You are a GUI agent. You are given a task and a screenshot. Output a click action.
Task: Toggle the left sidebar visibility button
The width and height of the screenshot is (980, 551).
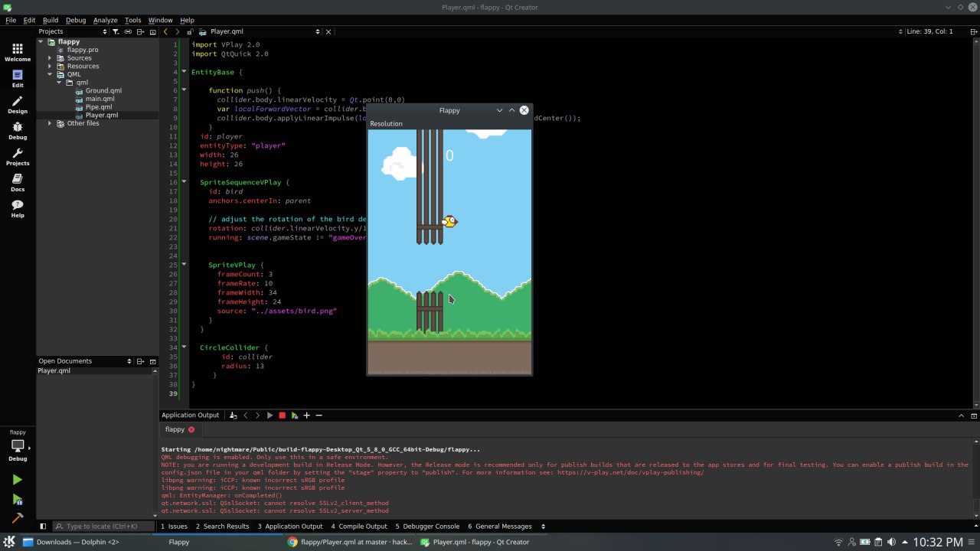click(43, 527)
